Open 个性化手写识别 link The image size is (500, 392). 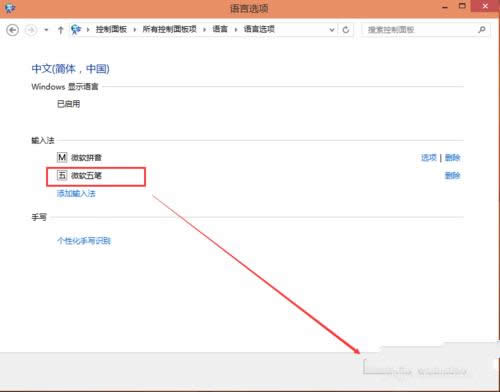coord(84,241)
